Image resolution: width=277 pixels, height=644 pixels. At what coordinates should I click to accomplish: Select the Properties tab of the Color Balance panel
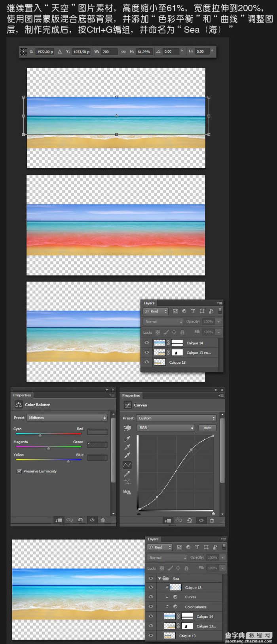[22, 395]
